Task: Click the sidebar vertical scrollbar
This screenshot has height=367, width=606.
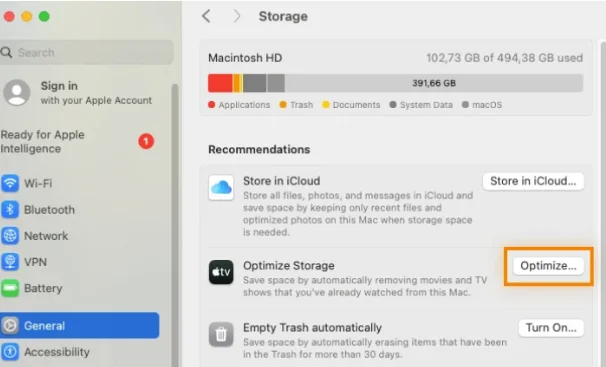Action: tap(175, 224)
